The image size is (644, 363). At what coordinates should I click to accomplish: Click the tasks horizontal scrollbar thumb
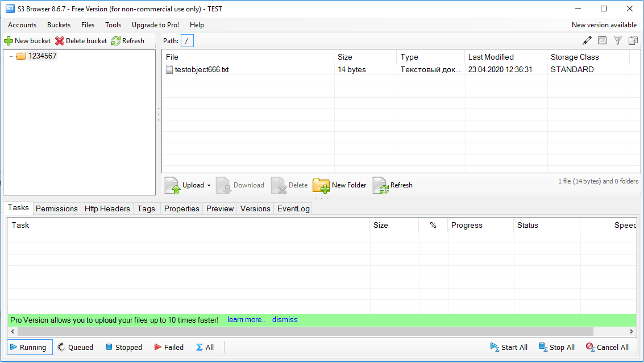point(306,331)
